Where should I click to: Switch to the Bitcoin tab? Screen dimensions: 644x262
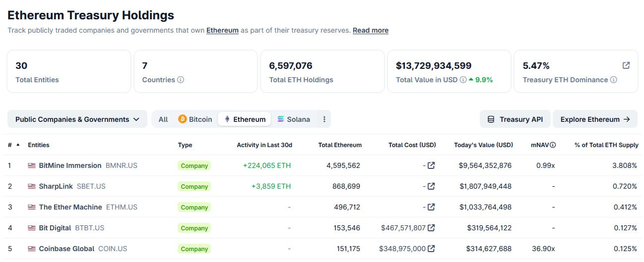coord(195,119)
